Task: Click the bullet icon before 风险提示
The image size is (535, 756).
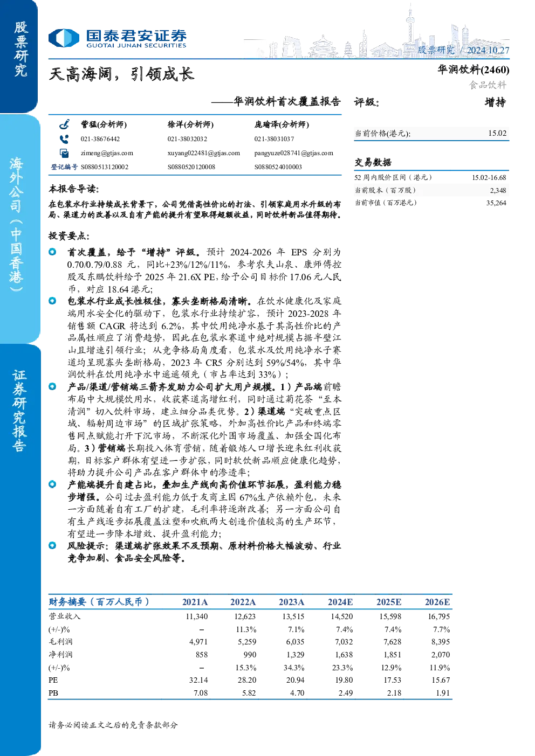Action: (52, 545)
